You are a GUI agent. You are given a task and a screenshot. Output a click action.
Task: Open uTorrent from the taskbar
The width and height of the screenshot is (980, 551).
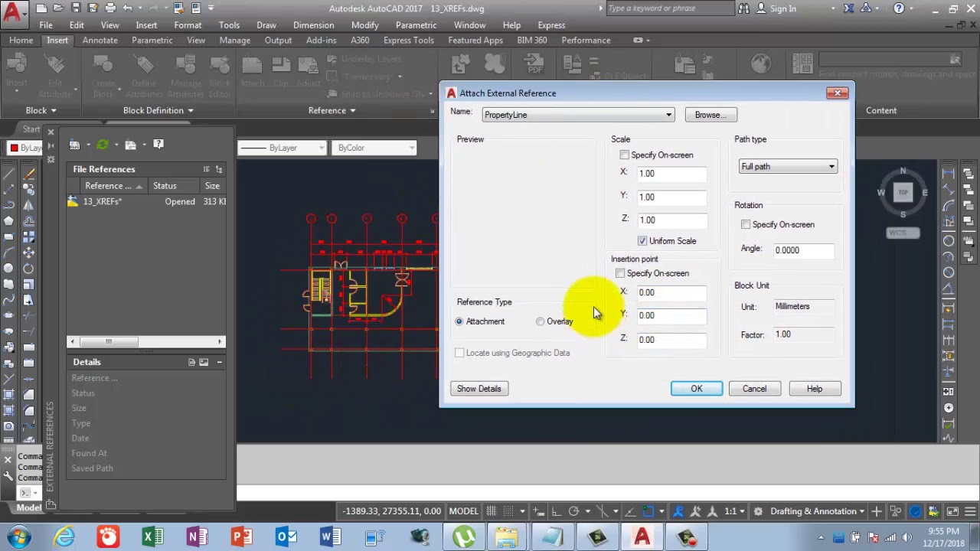pyautogui.click(x=464, y=537)
